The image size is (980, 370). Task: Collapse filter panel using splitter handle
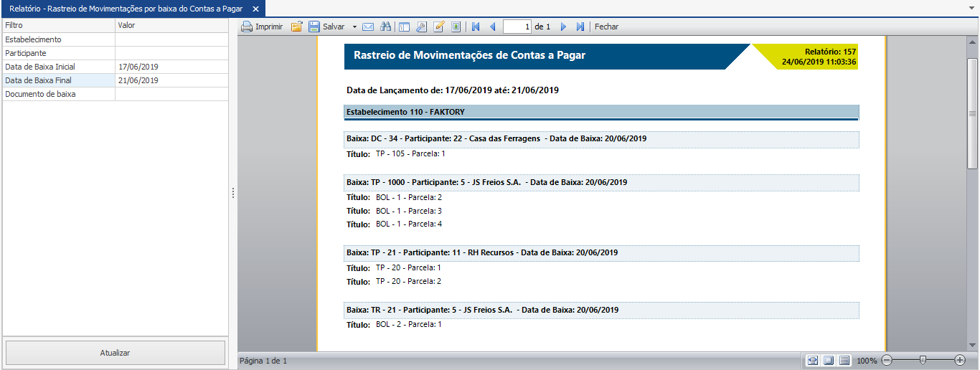[x=233, y=193]
